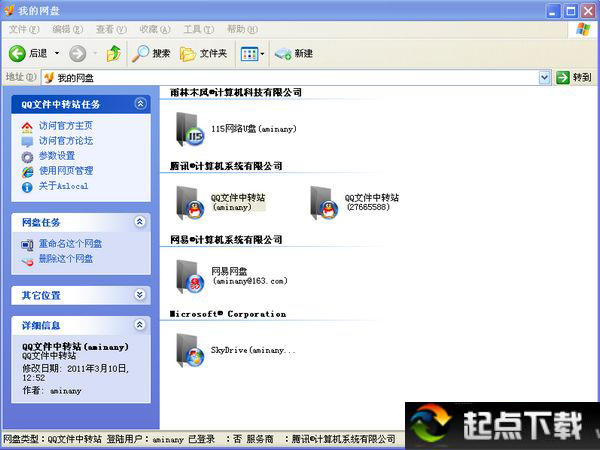Click the info icon beside 关于Azlocal

27,187
